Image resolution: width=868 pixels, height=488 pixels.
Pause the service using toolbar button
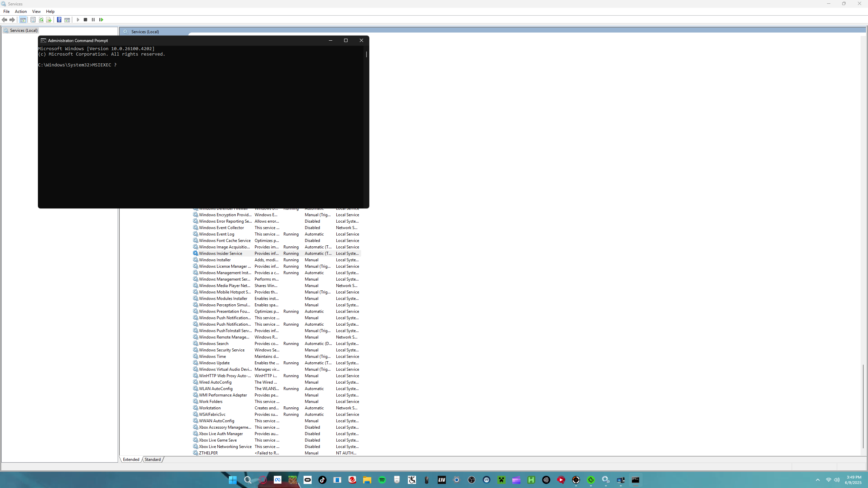click(x=93, y=20)
